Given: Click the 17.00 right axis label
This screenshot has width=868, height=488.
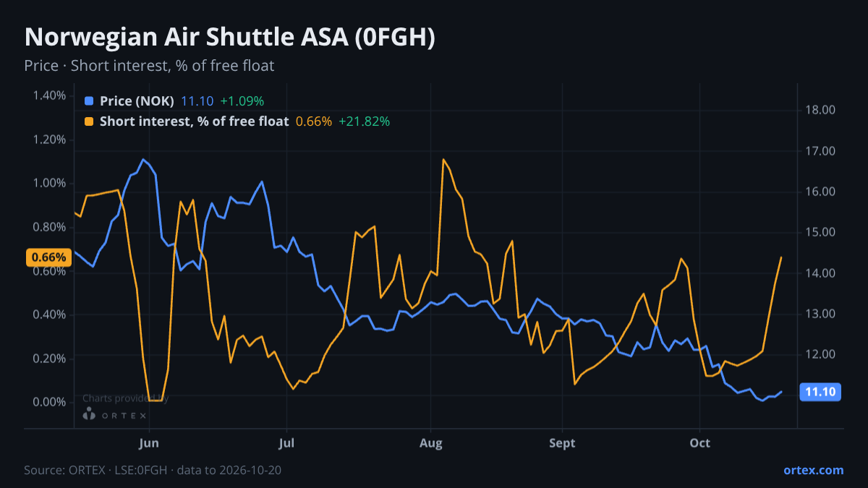Looking at the screenshot, I should click(x=820, y=151).
